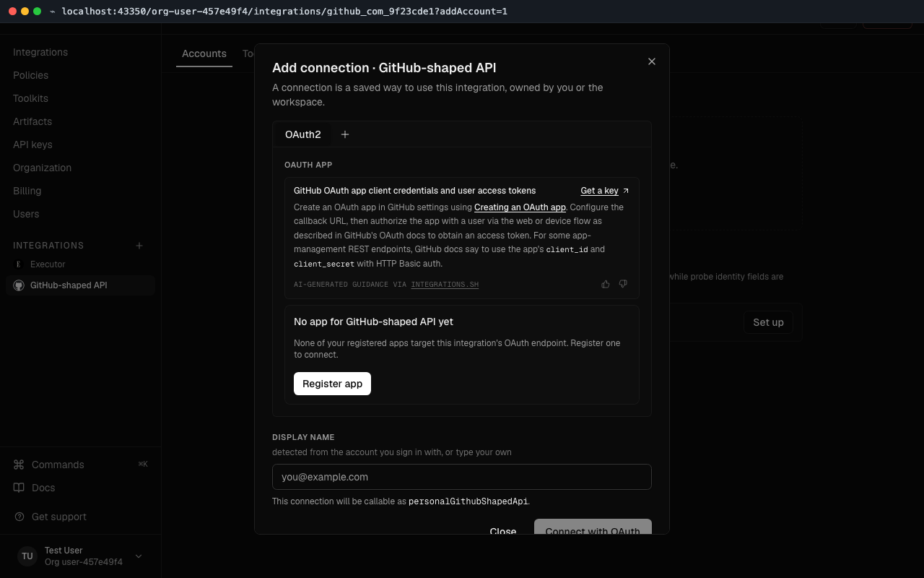This screenshot has width=924, height=578.
Task: Go to Policies in the sidebar
Action: [31, 75]
